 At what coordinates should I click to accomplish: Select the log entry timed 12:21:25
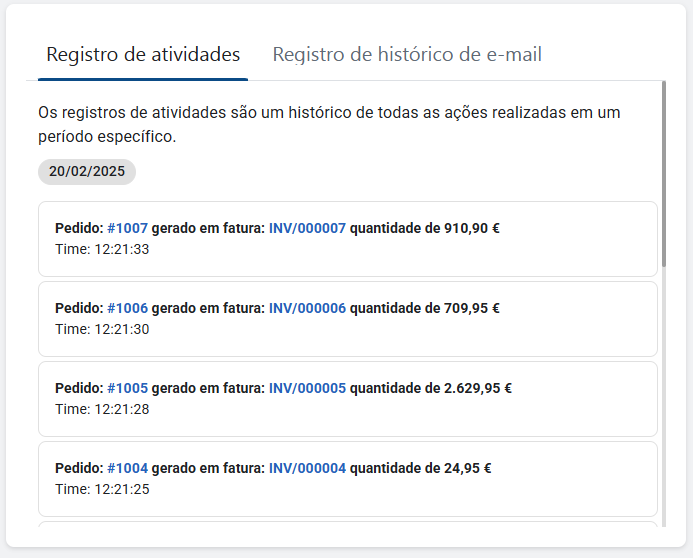(348, 479)
